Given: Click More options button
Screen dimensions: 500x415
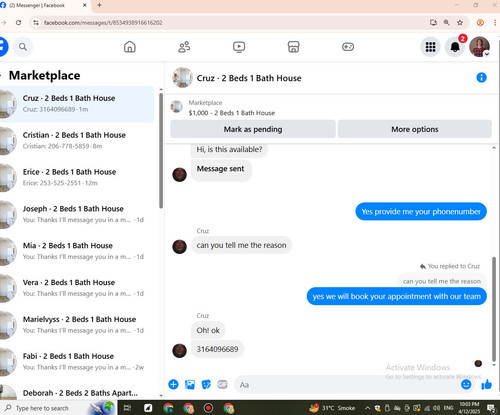Looking at the screenshot, I should (x=415, y=129).
